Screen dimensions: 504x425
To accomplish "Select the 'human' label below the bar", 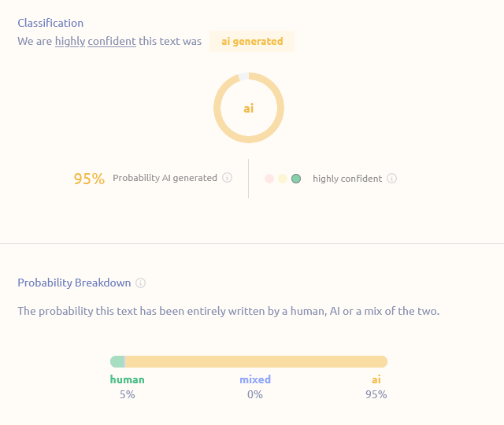I will tap(128, 379).
